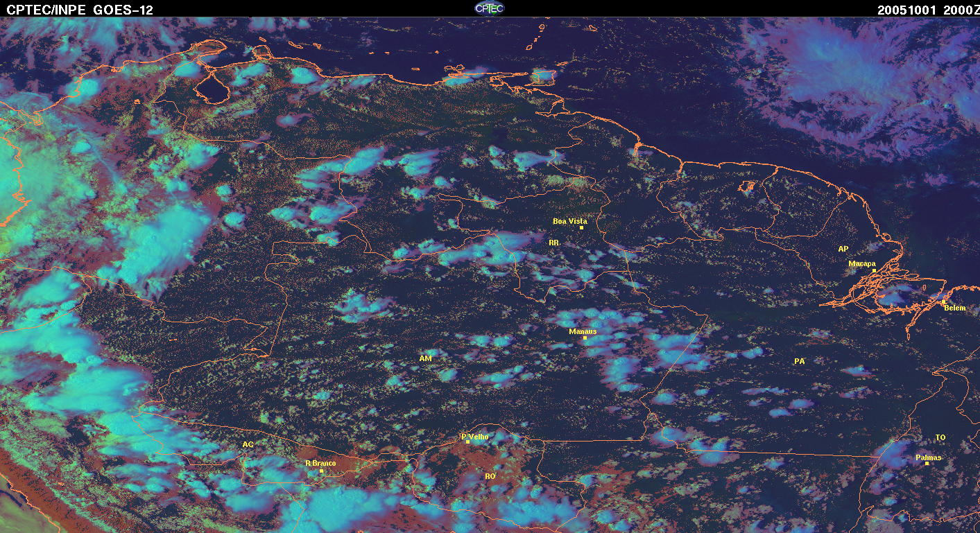Click the Palmas city label
This screenshot has height=533, width=980.
[x=929, y=457]
